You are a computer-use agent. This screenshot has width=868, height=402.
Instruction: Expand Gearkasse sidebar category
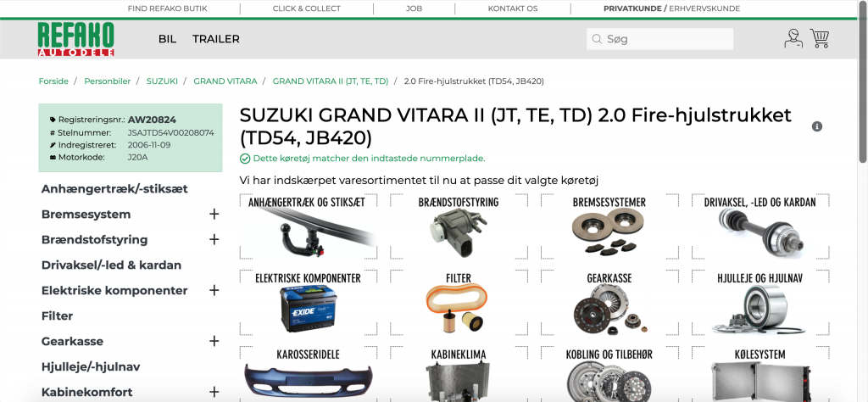(214, 342)
